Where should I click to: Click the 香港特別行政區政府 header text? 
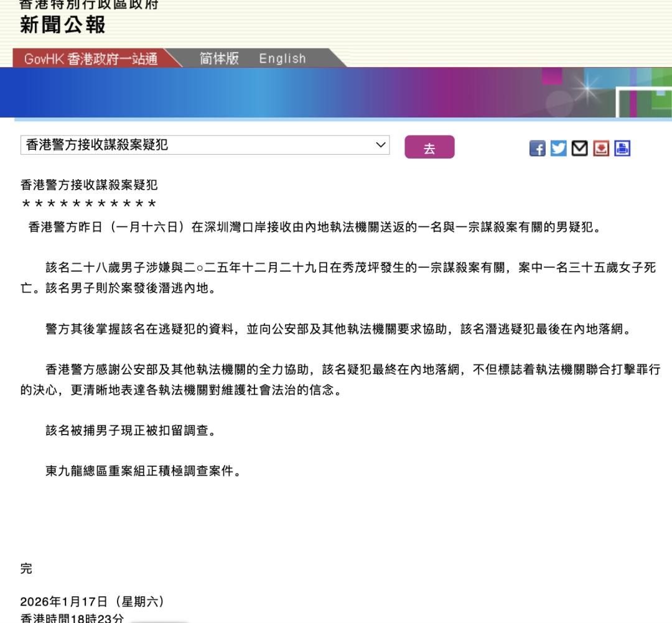(x=89, y=5)
